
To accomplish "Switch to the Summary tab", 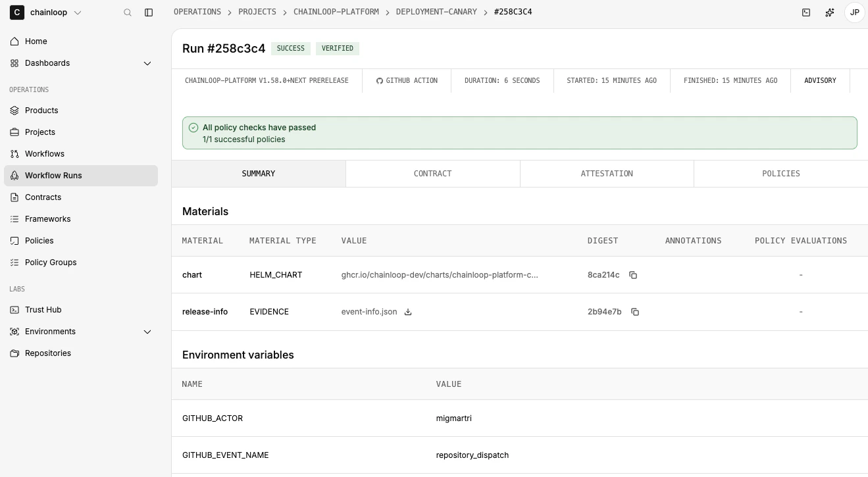I will 259,174.
